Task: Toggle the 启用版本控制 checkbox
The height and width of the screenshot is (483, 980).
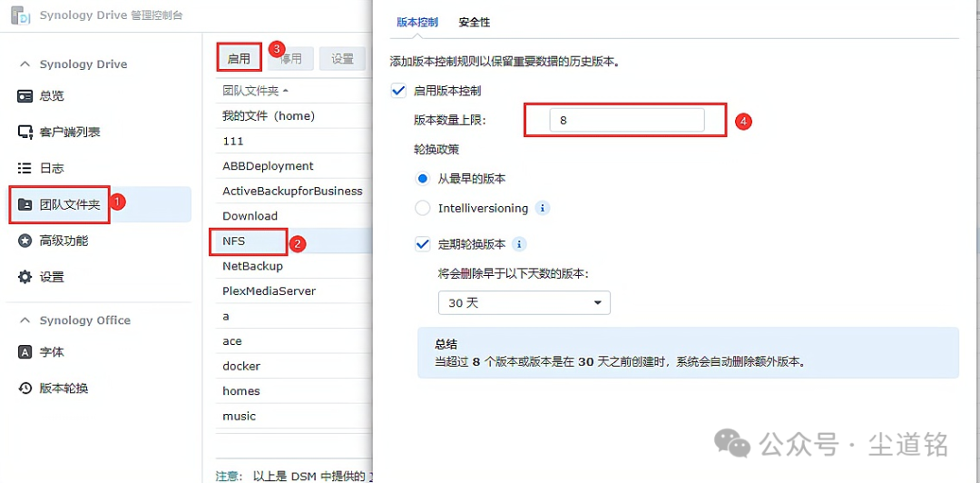Action: [x=397, y=91]
